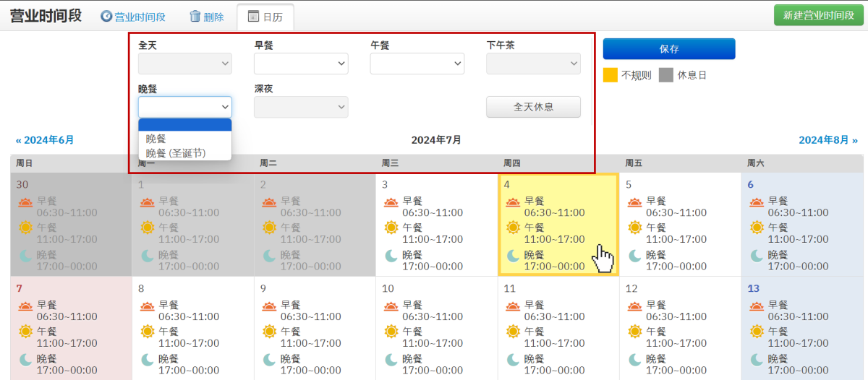Image resolution: width=868 pixels, height=380 pixels.
Task: Click 06:30~11:00 time on day 8
Action: pos(189,316)
